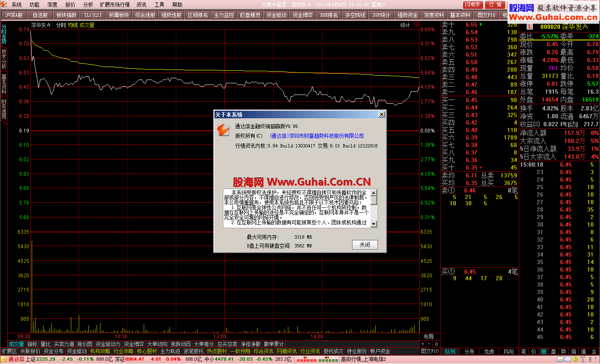600x364 pixels.
Task: Select 板块指数 in toolbar
Action: (67, 15)
